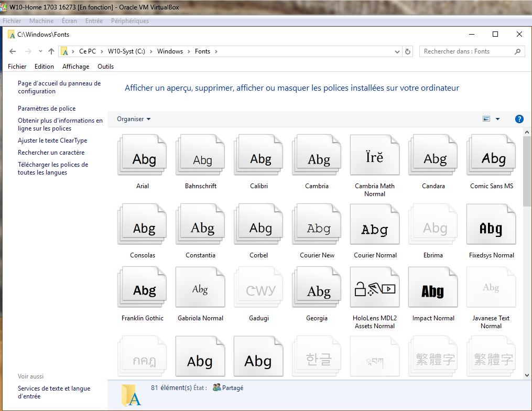
Task: Select the Candara font icon
Action: [x=433, y=155]
